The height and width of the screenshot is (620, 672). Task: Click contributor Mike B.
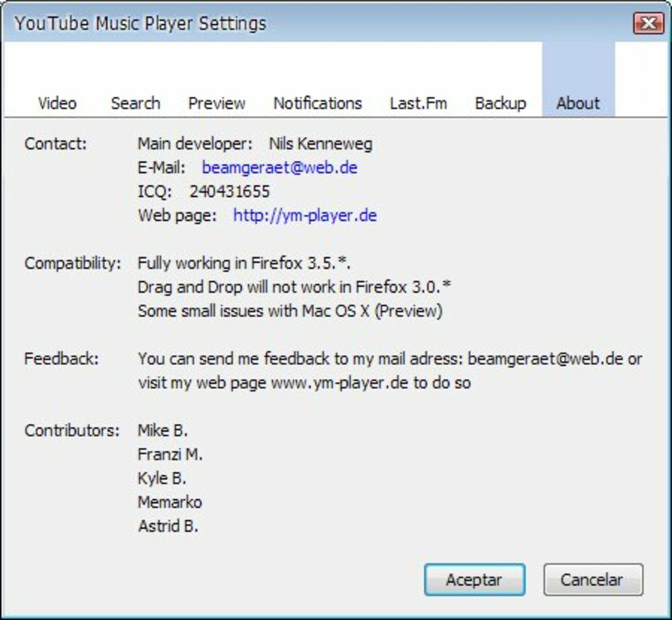[x=163, y=430]
